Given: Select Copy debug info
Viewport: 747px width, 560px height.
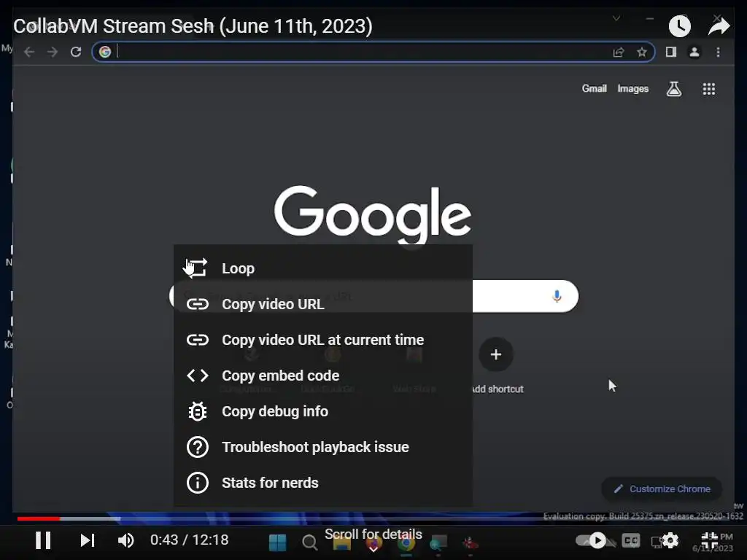Looking at the screenshot, I should tap(323, 411).
